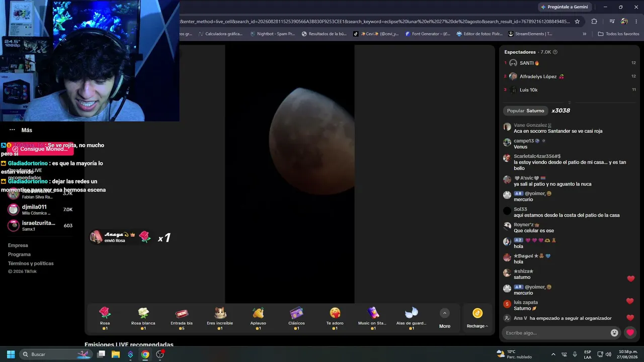
Task: Open recommended LIVE israelzurita
Action: click(x=40, y=226)
